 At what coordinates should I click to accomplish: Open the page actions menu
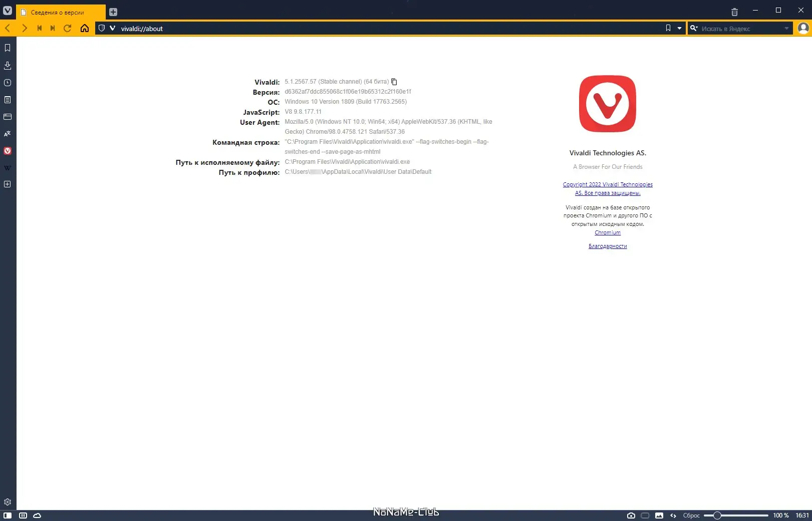(673, 515)
